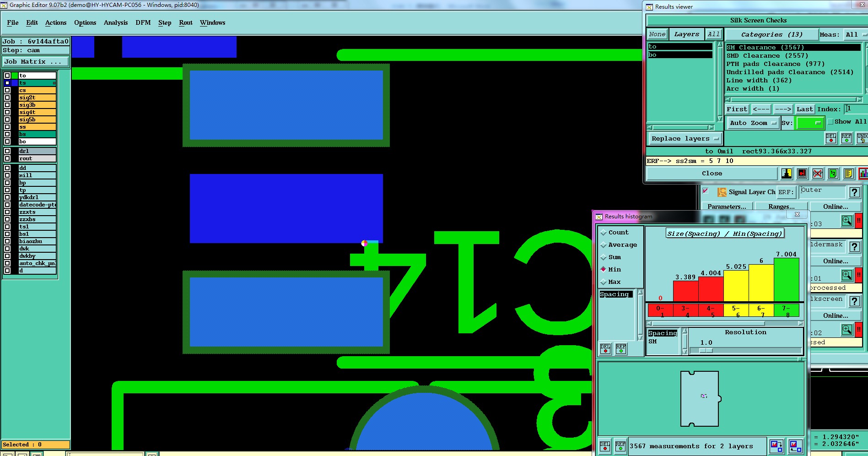Click the REF icon in Results viewer

[846, 138]
